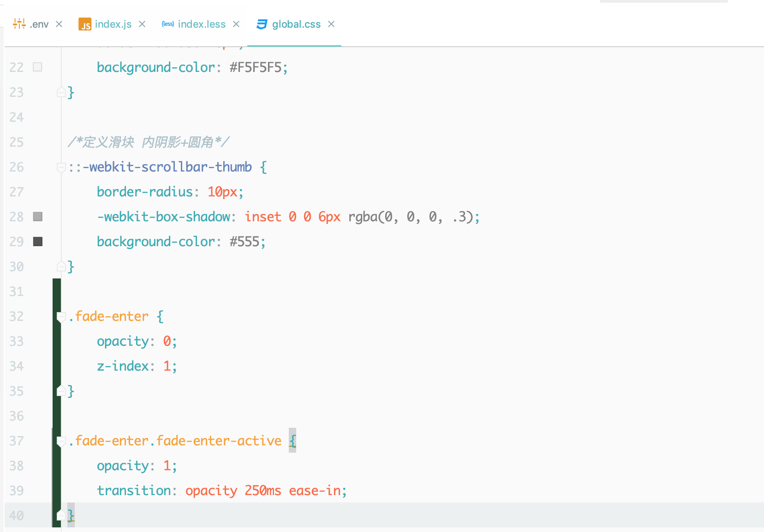This screenshot has height=532, width=764.
Task: Click the ease-in value on line 39
Action: (315, 491)
